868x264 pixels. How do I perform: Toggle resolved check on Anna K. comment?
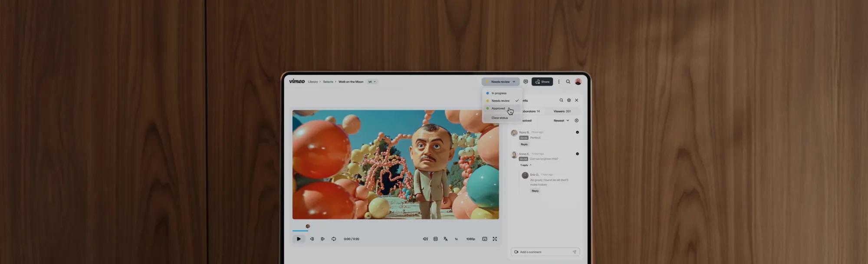click(x=577, y=154)
